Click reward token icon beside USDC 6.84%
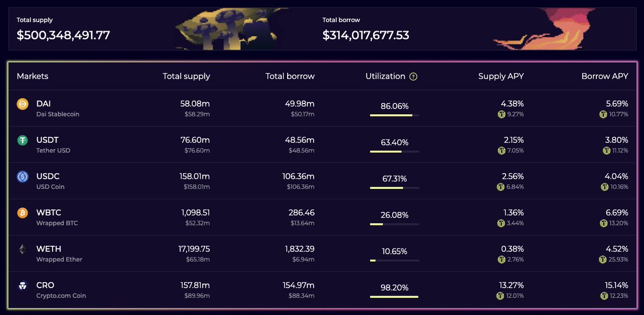The image size is (644, 315). (501, 187)
